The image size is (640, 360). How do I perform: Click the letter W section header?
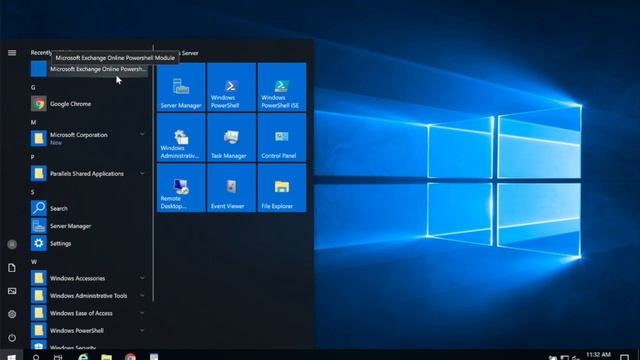[33, 262]
